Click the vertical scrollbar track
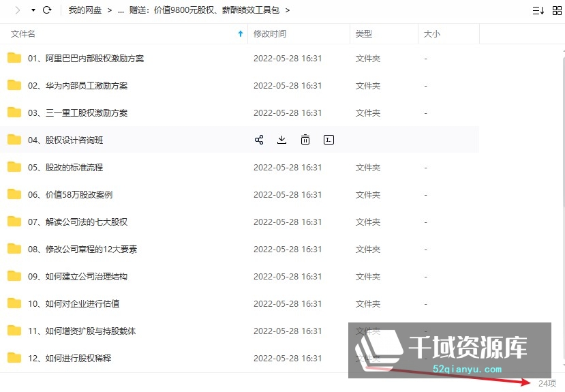The height and width of the screenshot is (392, 565). [564, 209]
